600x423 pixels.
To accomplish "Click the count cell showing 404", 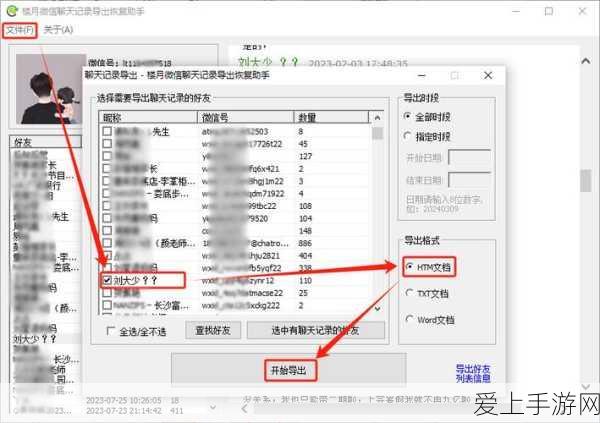I will 305,255.
